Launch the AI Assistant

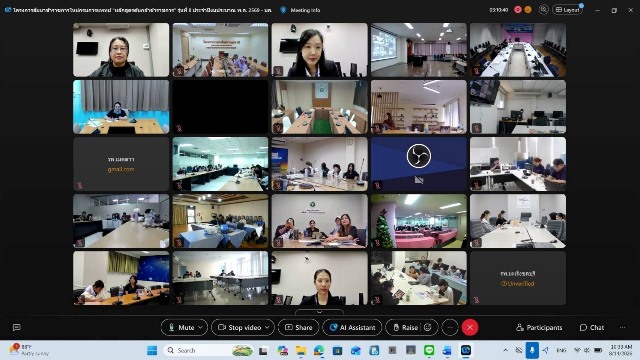(x=352, y=327)
